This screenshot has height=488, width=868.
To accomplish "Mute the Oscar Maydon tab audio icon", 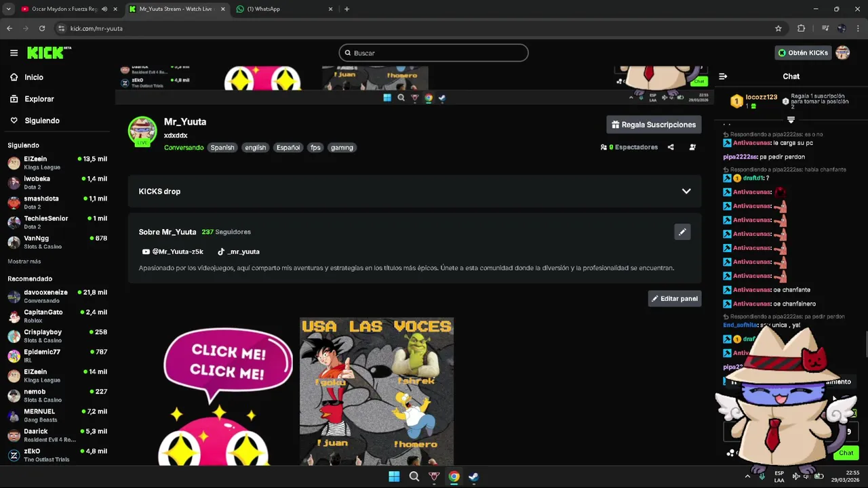I will 104,9.
